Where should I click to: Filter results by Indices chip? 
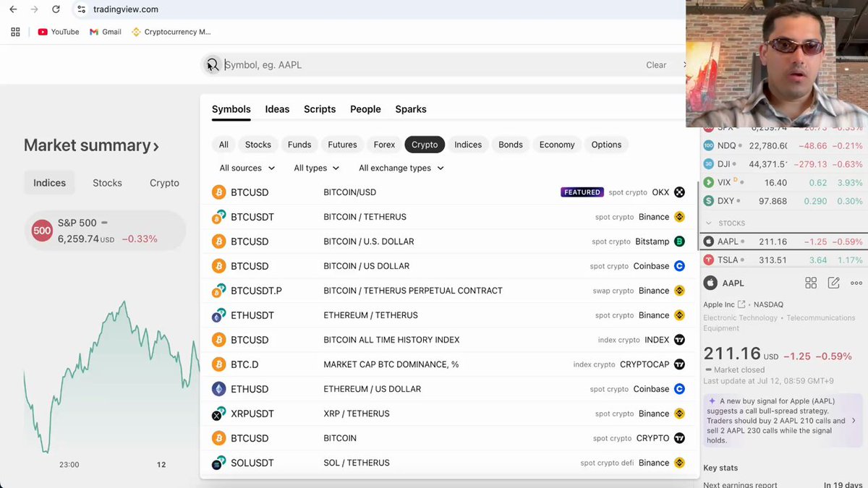coord(468,145)
